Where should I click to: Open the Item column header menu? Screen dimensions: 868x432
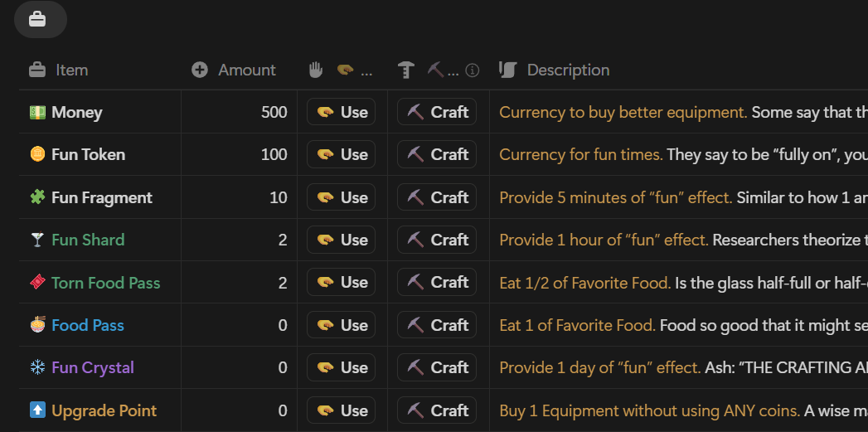(71, 70)
